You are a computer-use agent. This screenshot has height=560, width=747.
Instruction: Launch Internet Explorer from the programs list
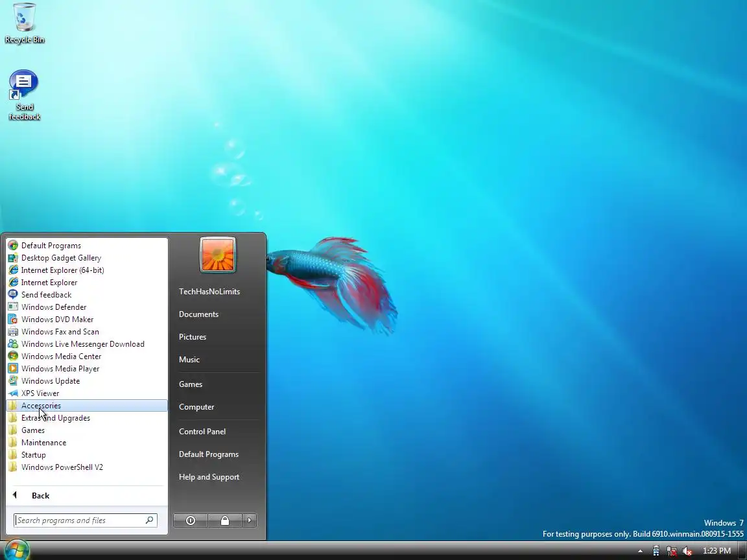[x=87, y=283]
